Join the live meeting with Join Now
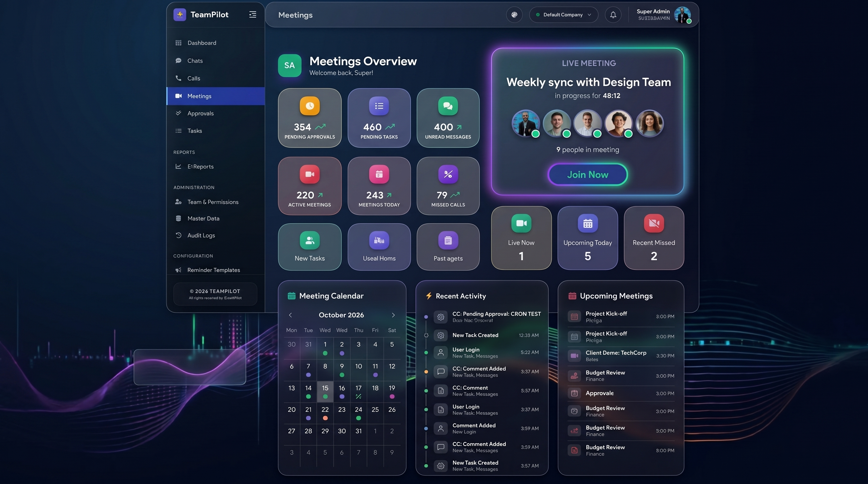 (588, 174)
